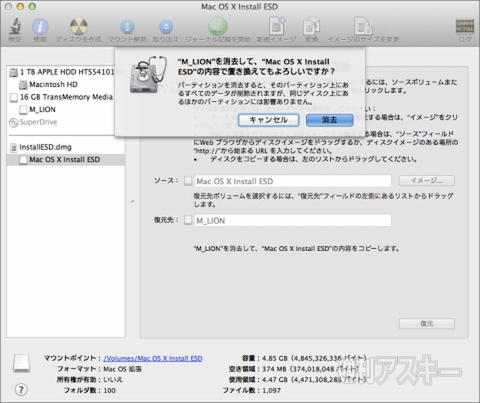Screen dimensions: 480x403
Task: Click the Unmount (マウント解除) toolbar icon
Action: pyautogui.click(x=127, y=27)
